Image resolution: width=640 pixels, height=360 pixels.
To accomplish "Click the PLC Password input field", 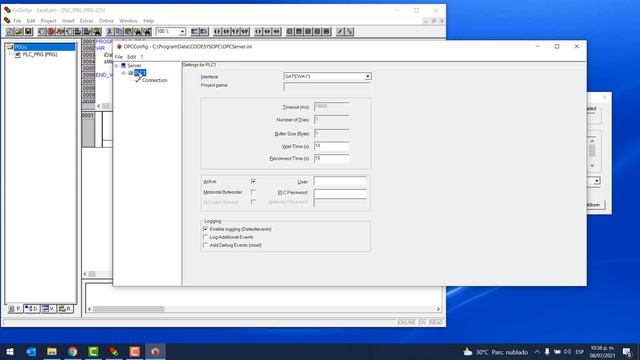I will point(340,193).
